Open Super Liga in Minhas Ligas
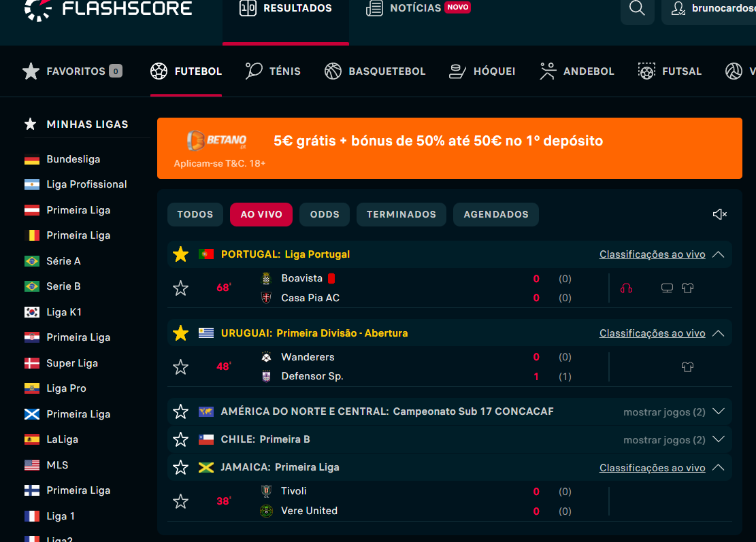Screen dimensions: 756x542 click(x=72, y=363)
